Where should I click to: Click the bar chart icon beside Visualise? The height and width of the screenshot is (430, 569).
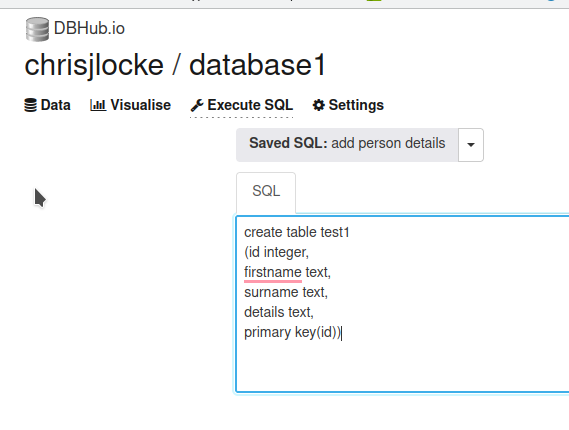coord(98,105)
